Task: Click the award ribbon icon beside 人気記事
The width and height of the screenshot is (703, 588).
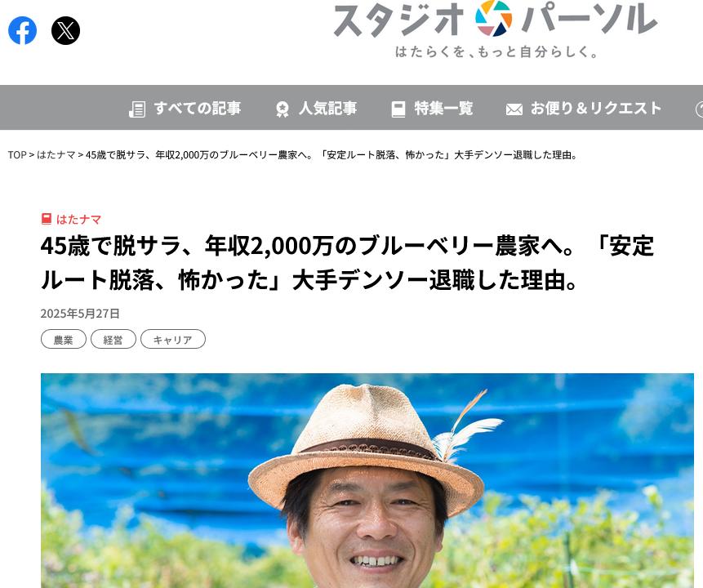Action: pos(282,109)
